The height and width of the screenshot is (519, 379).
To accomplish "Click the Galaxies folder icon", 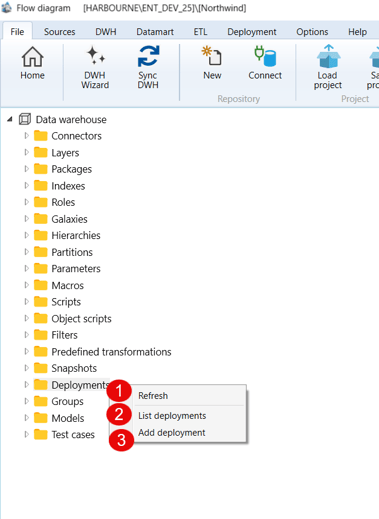I will [x=41, y=219].
